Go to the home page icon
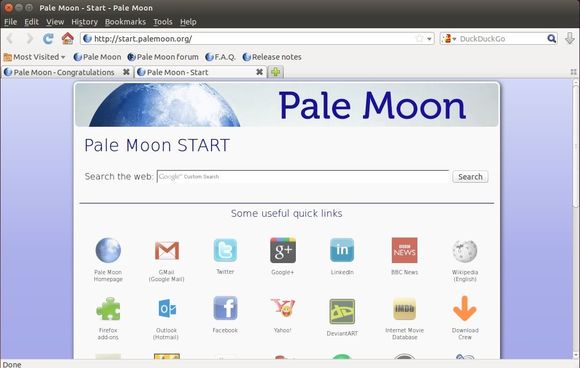The width and height of the screenshot is (580, 368). pyautogui.click(x=67, y=38)
